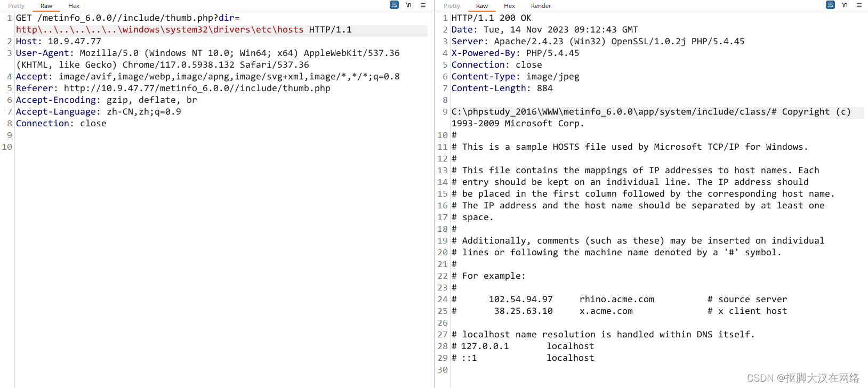Click the response pane Connection: close header

pyautogui.click(x=497, y=65)
